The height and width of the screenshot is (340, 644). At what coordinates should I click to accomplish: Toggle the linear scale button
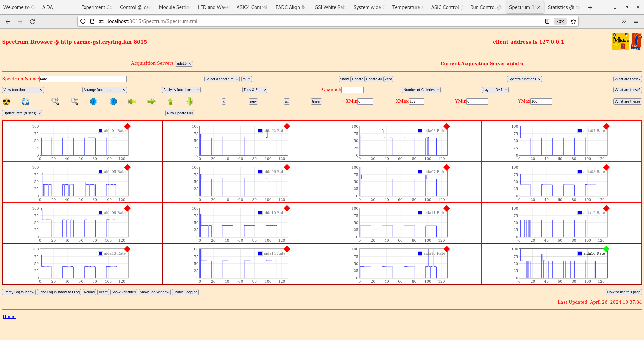(x=316, y=102)
